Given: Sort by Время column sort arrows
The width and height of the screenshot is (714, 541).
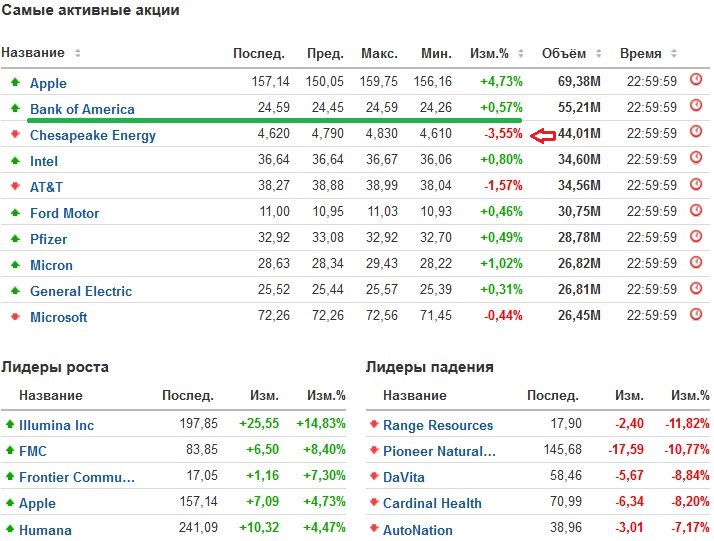Looking at the screenshot, I should [672, 53].
